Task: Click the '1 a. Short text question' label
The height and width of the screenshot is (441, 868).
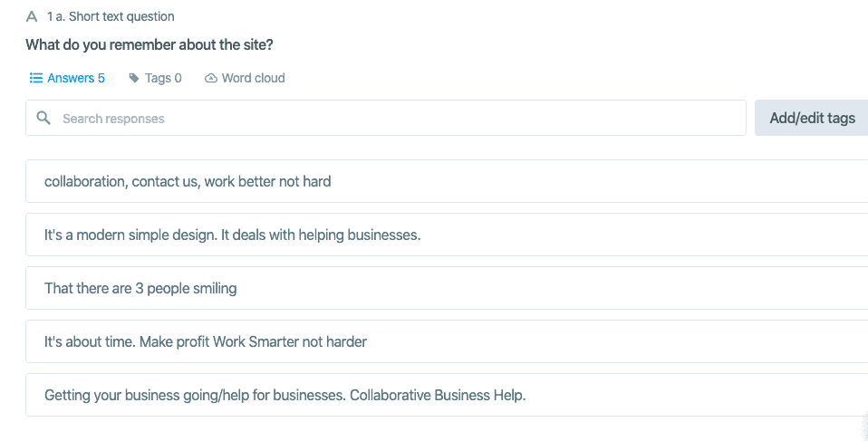Action: click(x=111, y=16)
